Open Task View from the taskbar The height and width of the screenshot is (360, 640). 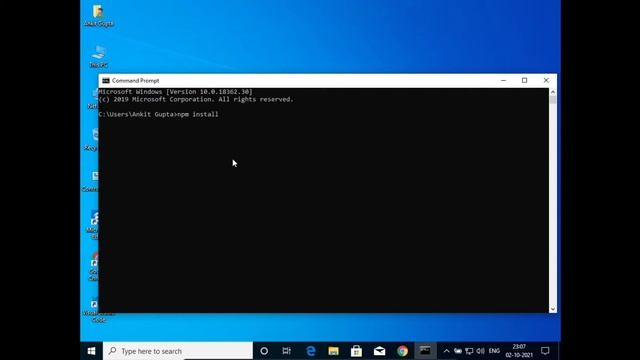click(287, 351)
